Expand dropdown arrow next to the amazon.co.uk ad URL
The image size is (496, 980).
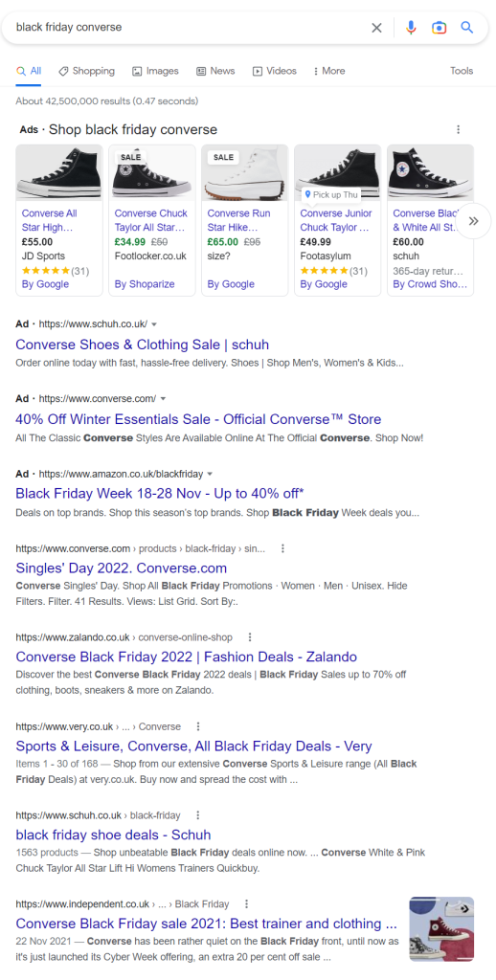(x=210, y=474)
